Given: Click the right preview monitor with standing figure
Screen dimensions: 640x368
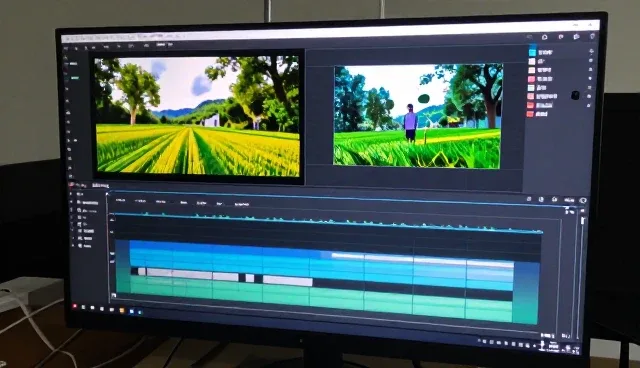Looking at the screenshot, I should (x=417, y=116).
